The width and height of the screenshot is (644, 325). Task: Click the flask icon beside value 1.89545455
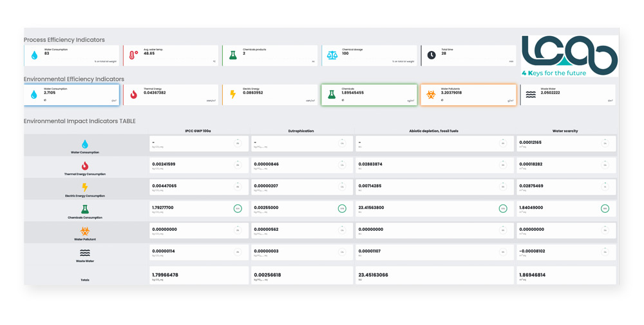point(332,95)
